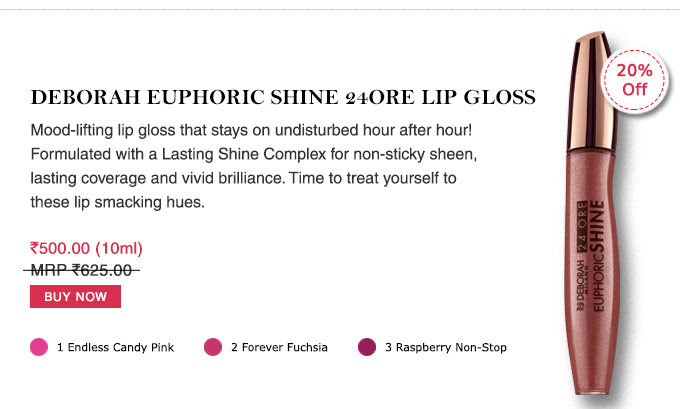The image size is (680, 409).
Task: Open the Deborah Euphoric Shine product title
Action: 283,99
